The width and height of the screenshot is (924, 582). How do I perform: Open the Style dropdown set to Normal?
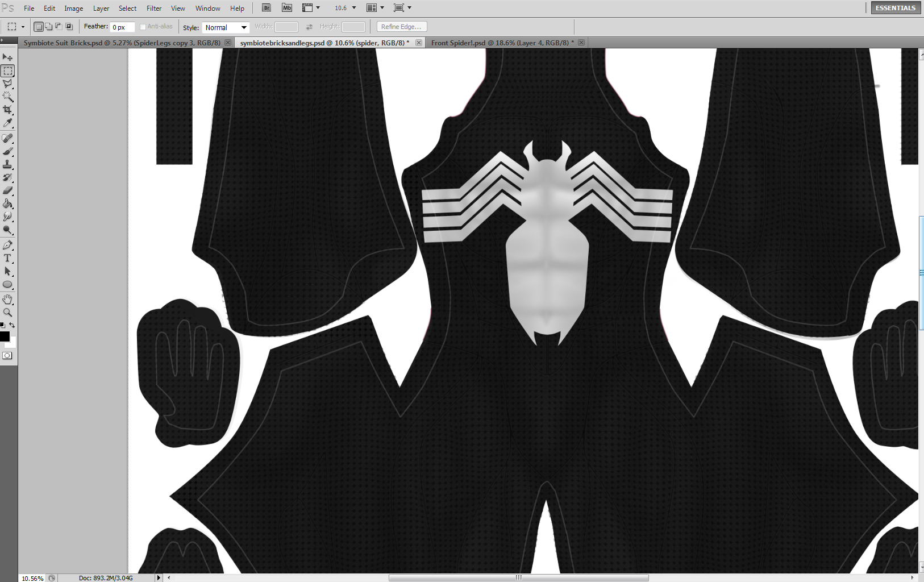(226, 27)
